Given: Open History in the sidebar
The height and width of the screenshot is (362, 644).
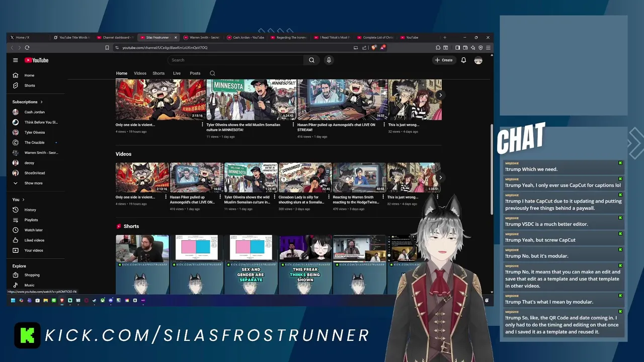Looking at the screenshot, I should point(35,210).
